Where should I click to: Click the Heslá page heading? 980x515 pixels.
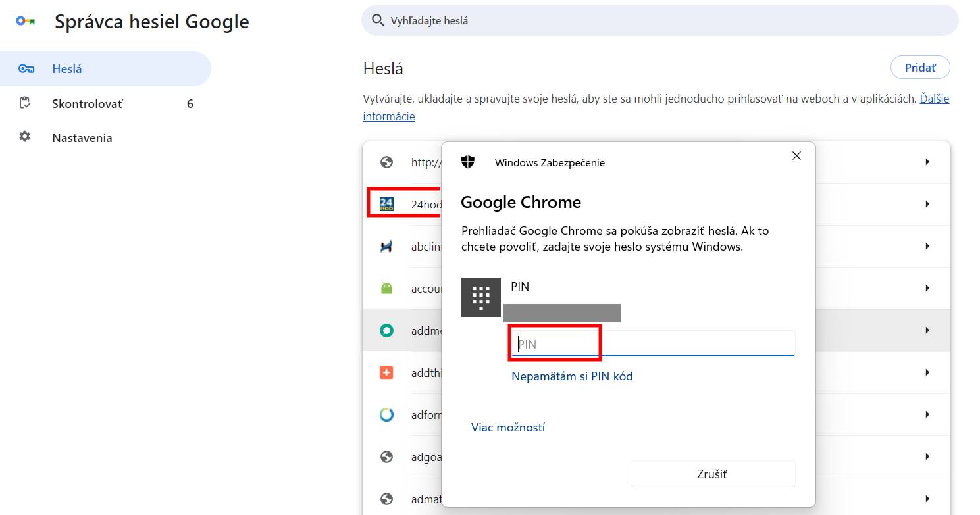[x=383, y=68]
